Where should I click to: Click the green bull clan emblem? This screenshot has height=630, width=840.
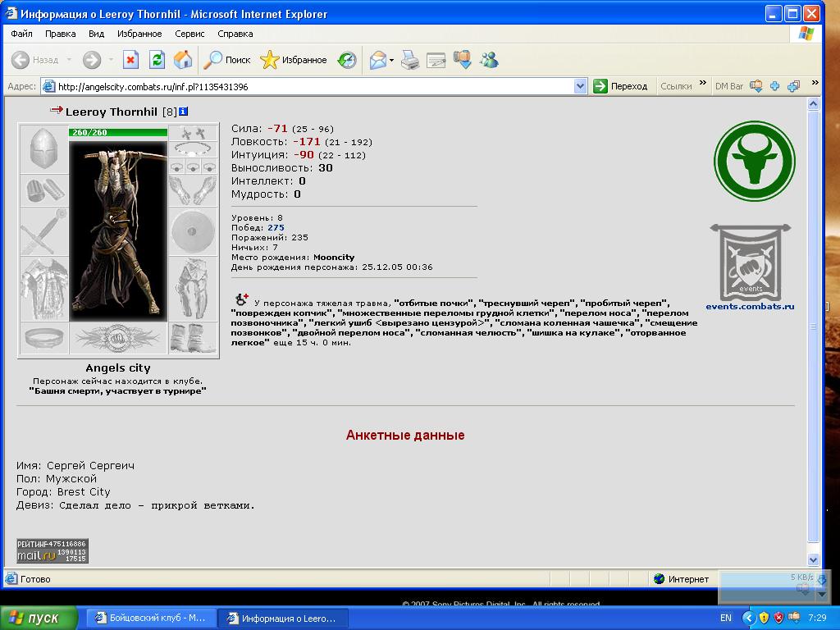tap(754, 160)
